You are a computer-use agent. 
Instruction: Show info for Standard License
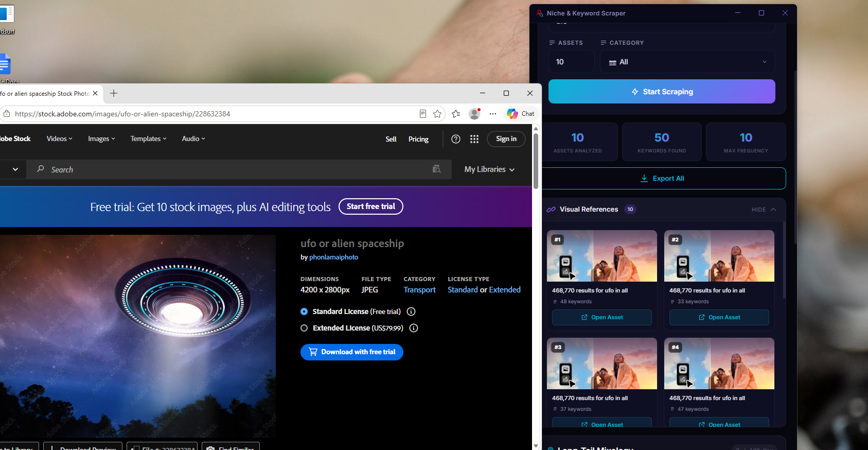click(x=411, y=311)
